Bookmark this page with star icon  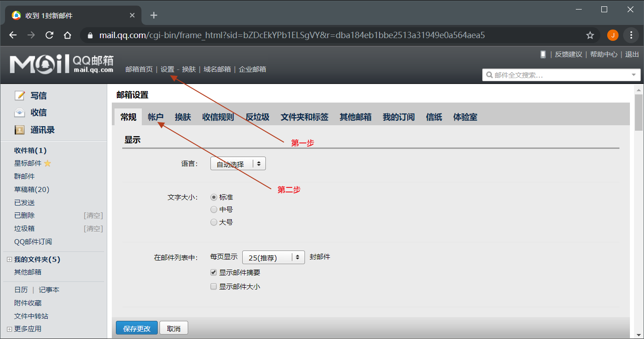(x=590, y=35)
